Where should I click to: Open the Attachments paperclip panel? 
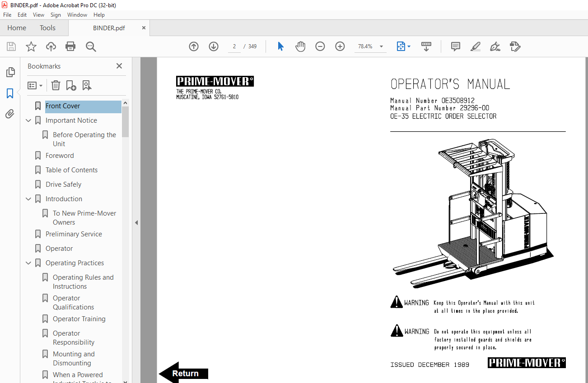point(10,114)
